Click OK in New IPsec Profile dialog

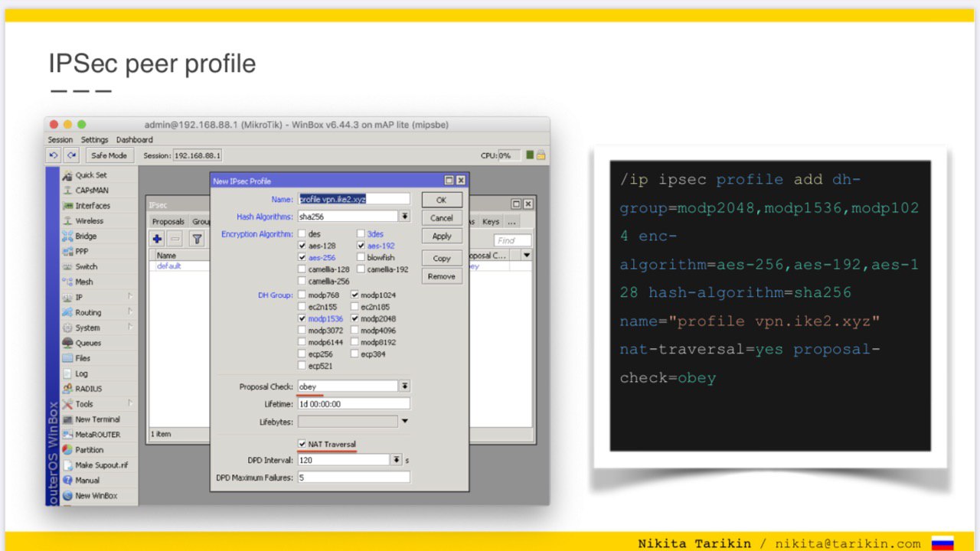442,200
